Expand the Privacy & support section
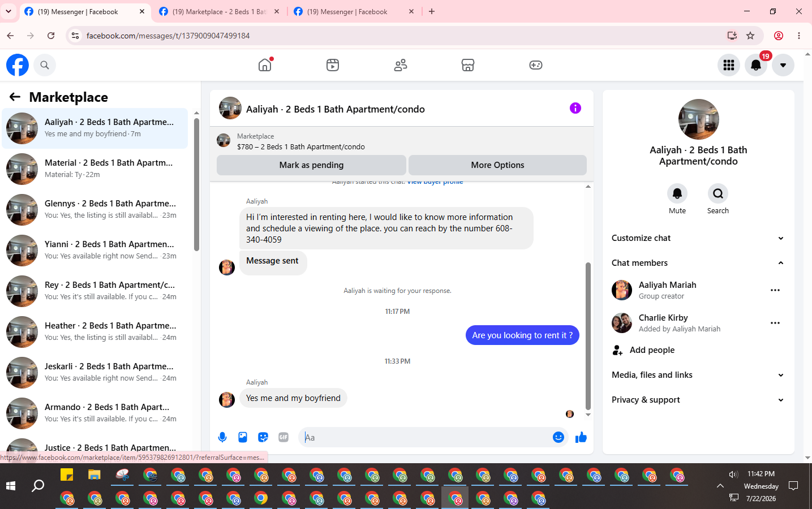The width and height of the screenshot is (812, 509). tap(698, 400)
